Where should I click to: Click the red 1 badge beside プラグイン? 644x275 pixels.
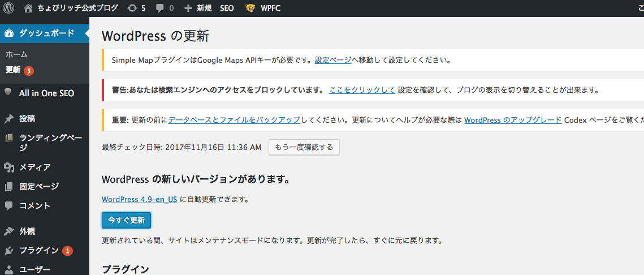pyautogui.click(x=68, y=250)
